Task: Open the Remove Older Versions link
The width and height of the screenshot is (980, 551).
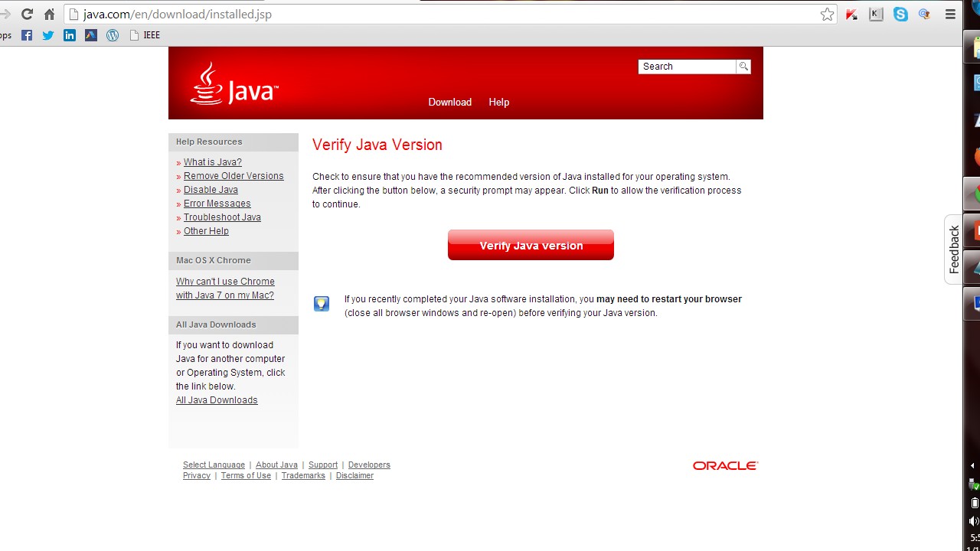Action: pyautogui.click(x=234, y=176)
